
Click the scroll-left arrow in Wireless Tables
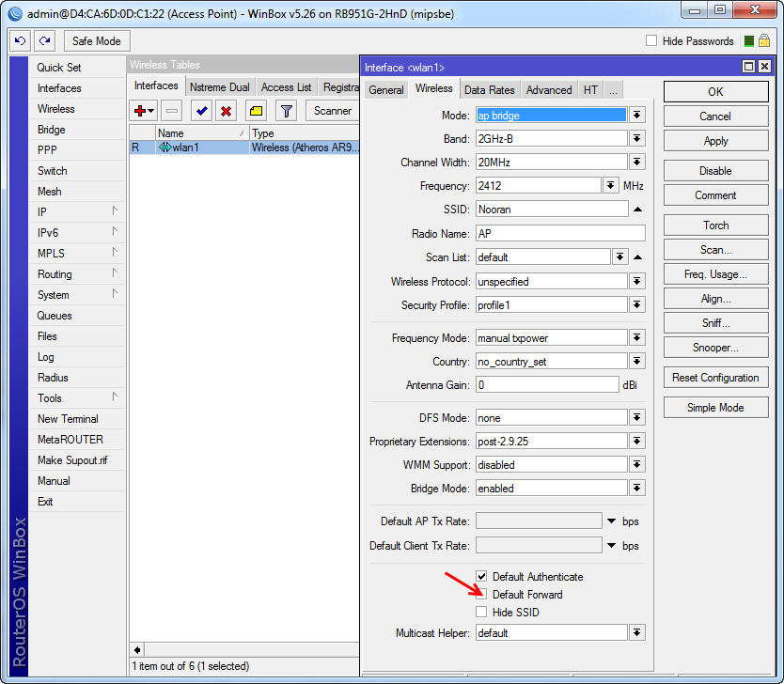point(137,649)
